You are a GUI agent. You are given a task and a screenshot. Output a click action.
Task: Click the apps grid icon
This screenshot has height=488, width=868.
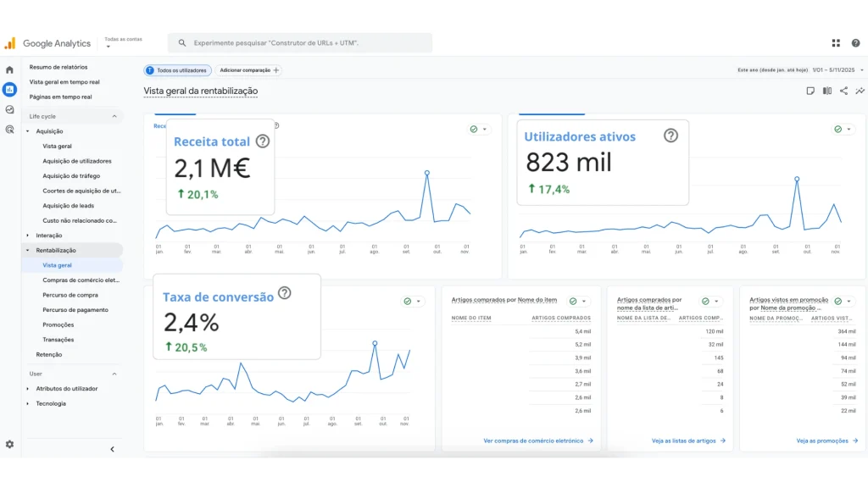tap(836, 43)
